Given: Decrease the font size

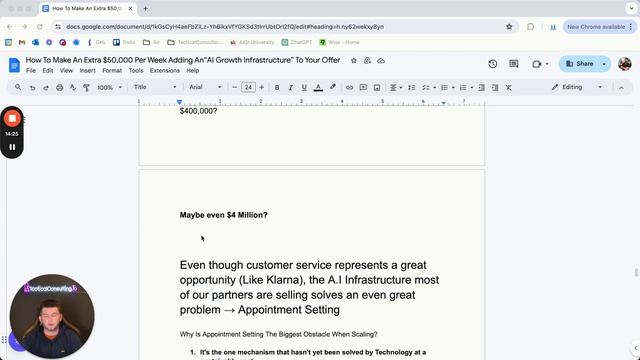Looking at the screenshot, I should (234, 87).
